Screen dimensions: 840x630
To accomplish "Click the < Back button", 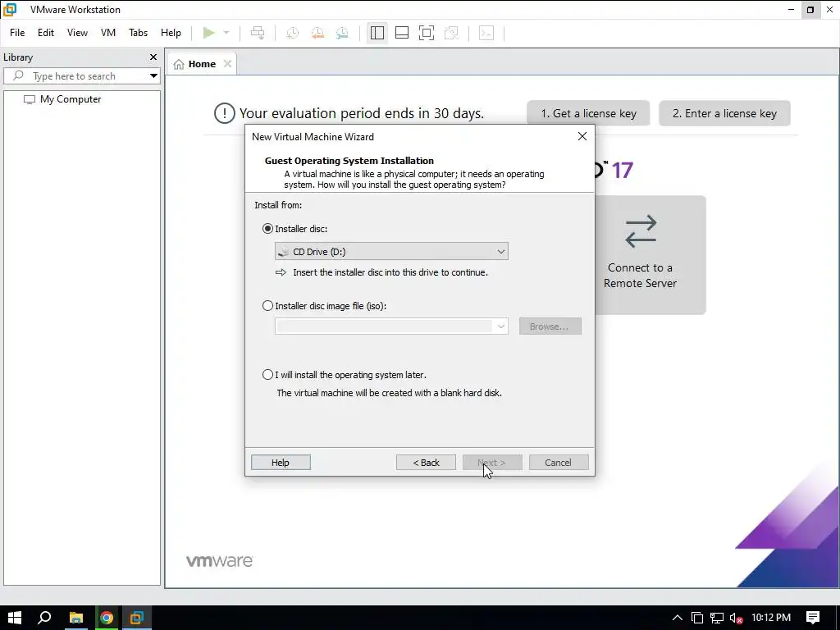I will click(426, 463).
